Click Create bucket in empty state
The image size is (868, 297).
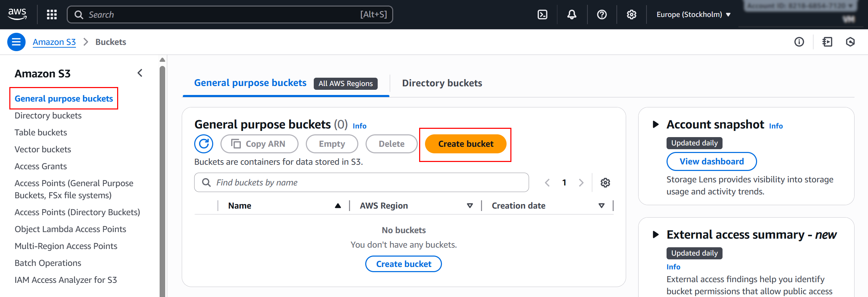[x=404, y=264]
